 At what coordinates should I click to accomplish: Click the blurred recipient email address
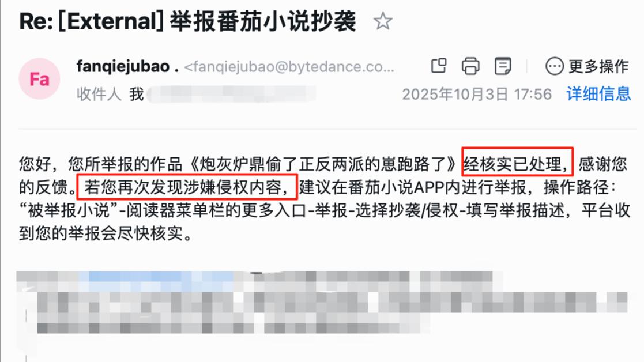[x=232, y=94]
